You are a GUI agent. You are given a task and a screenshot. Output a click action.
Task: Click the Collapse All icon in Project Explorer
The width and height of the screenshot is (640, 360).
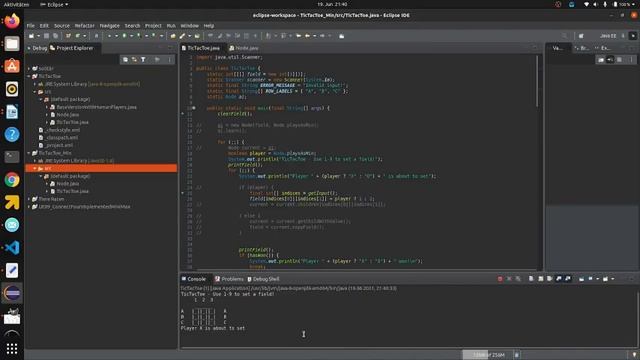[x=125, y=60]
